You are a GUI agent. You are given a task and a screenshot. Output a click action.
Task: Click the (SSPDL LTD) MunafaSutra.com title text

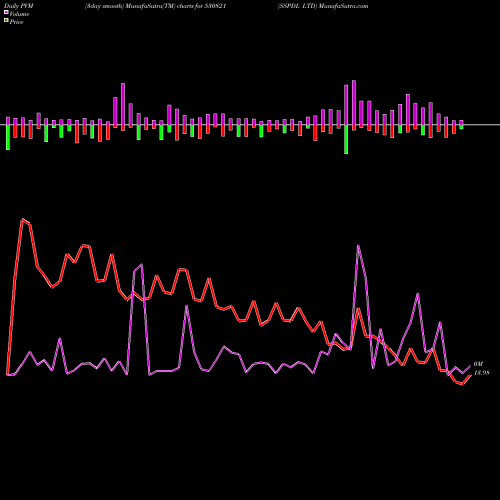click(323, 6)
